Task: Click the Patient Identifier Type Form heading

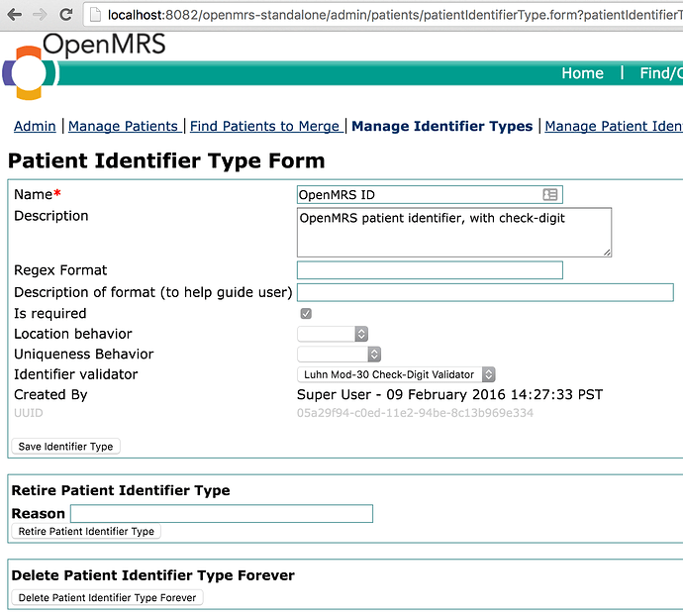Action: [166, 160]
